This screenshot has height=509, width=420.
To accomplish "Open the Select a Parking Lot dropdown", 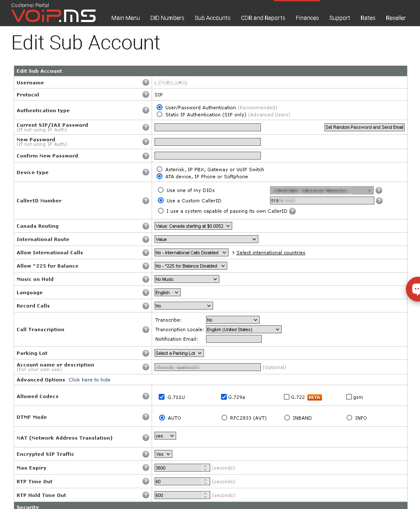I will click(x=179, y=353).
